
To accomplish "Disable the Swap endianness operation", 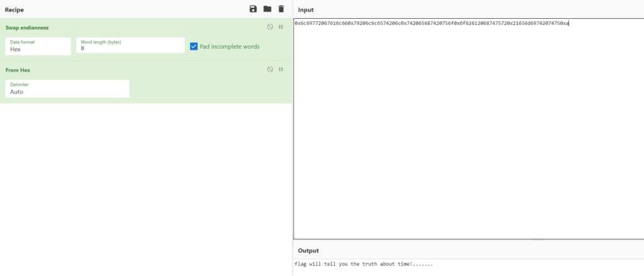I will [x=270, y=27].
